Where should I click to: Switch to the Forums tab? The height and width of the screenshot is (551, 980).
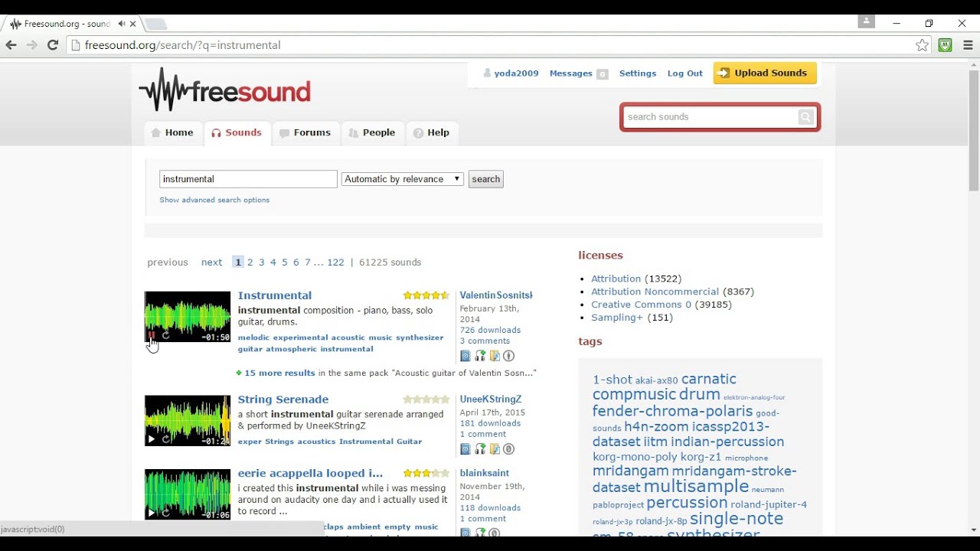click(305, 133)
